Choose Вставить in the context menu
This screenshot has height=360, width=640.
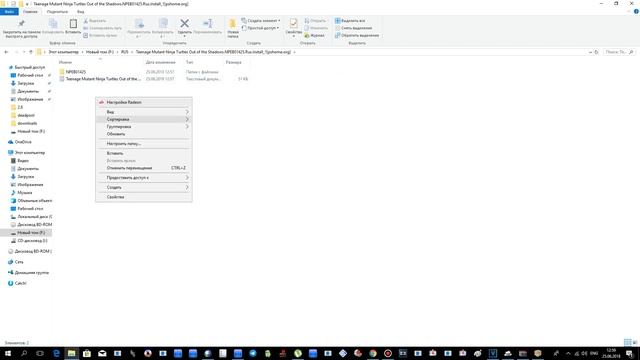pos(144,153)
